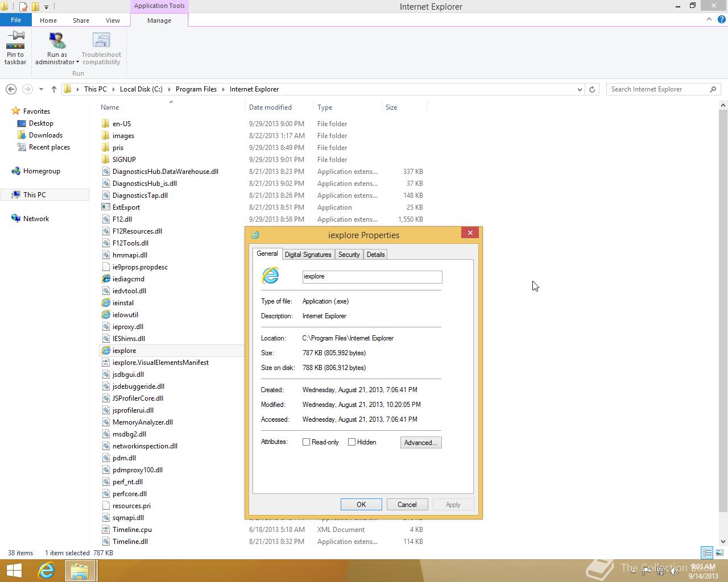
Task: Open Digital Signatures tab in Properties
Action: (308, 255)
